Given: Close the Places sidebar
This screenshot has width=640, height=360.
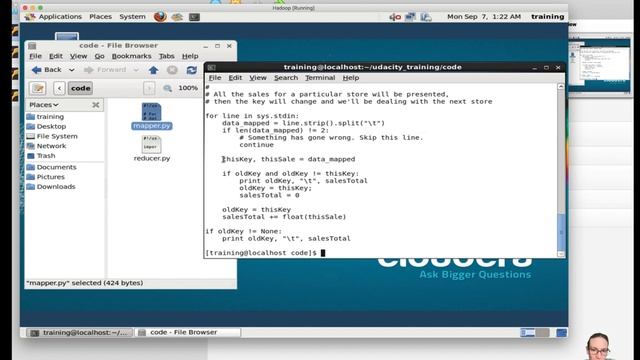Looking at the screenshot, I should [x=96, y=105].
